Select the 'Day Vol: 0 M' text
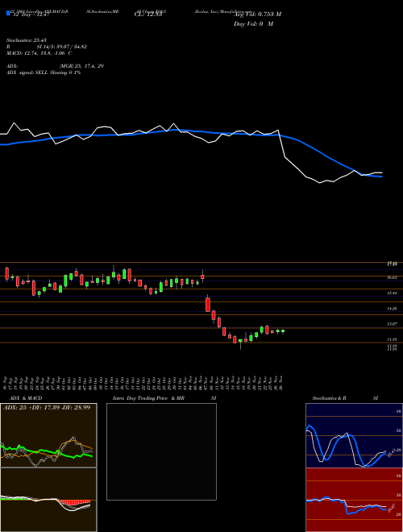The width and height of the screenshot is (403, 532). coord(253,24)
